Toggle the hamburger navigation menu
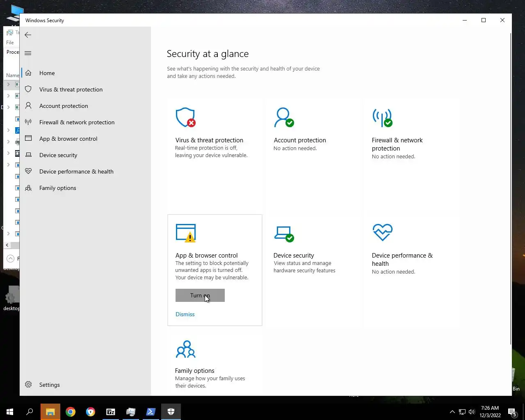This screenshot has height=420, width=525. [28, 53]
